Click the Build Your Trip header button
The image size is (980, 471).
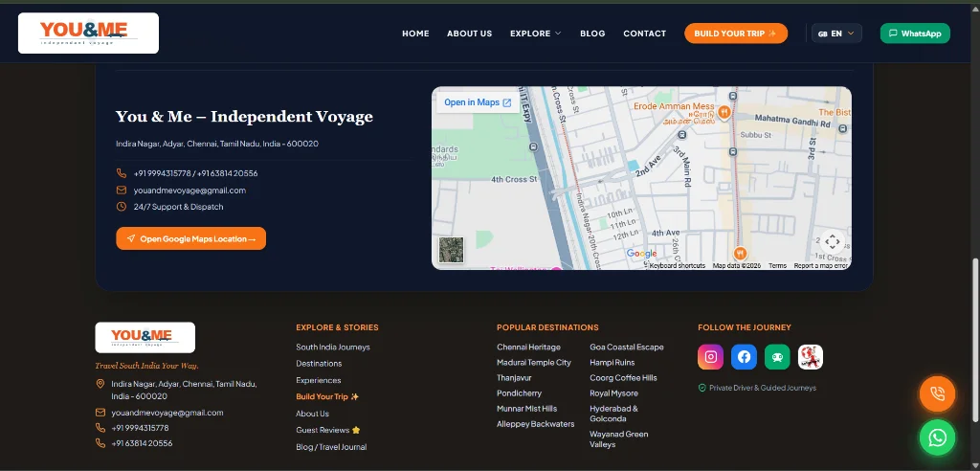(x=736, y=34)
